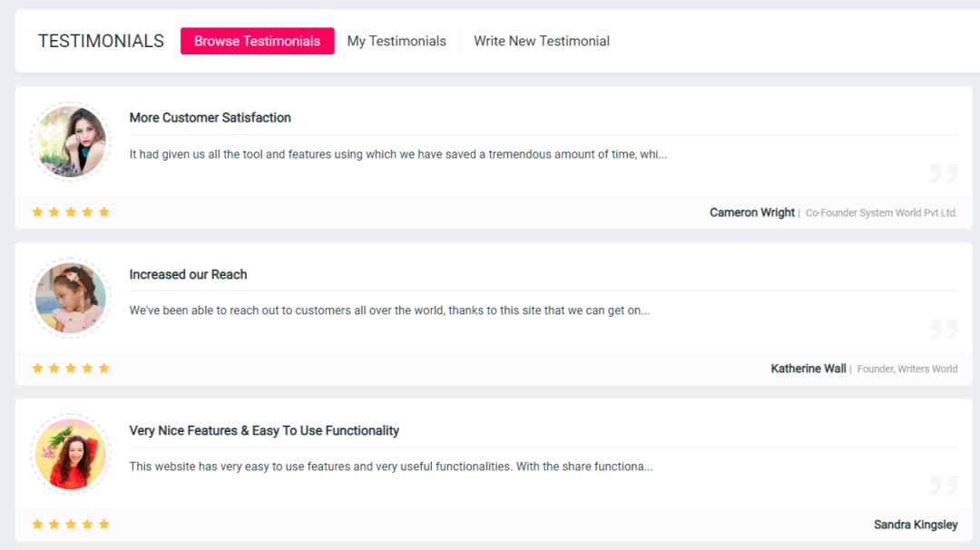Switch to My Testimonials tab
Image resolution: width=980 pixels, height=550 pixels.
coord(397,41)
